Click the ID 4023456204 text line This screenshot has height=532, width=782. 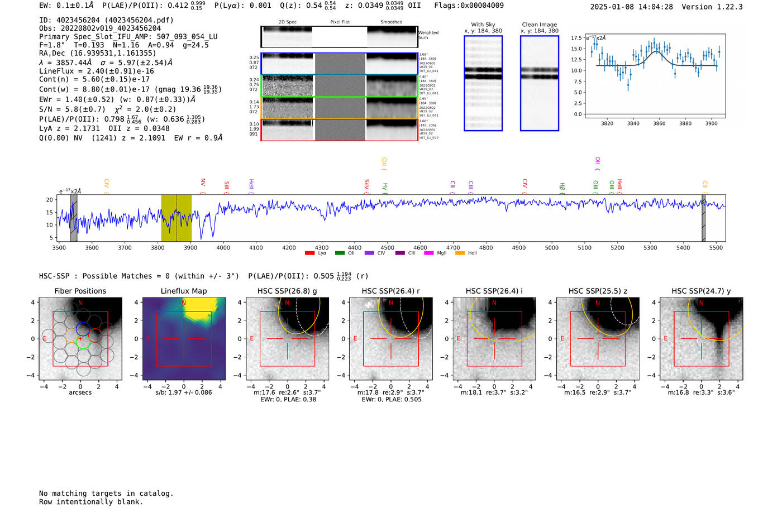coord(106,20)
